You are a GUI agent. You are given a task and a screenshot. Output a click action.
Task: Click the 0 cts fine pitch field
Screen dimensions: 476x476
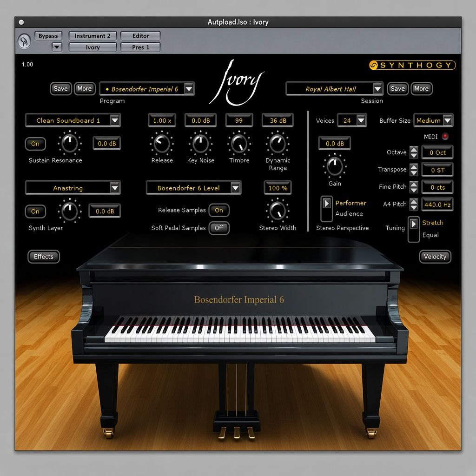click(x=437, y=187)
